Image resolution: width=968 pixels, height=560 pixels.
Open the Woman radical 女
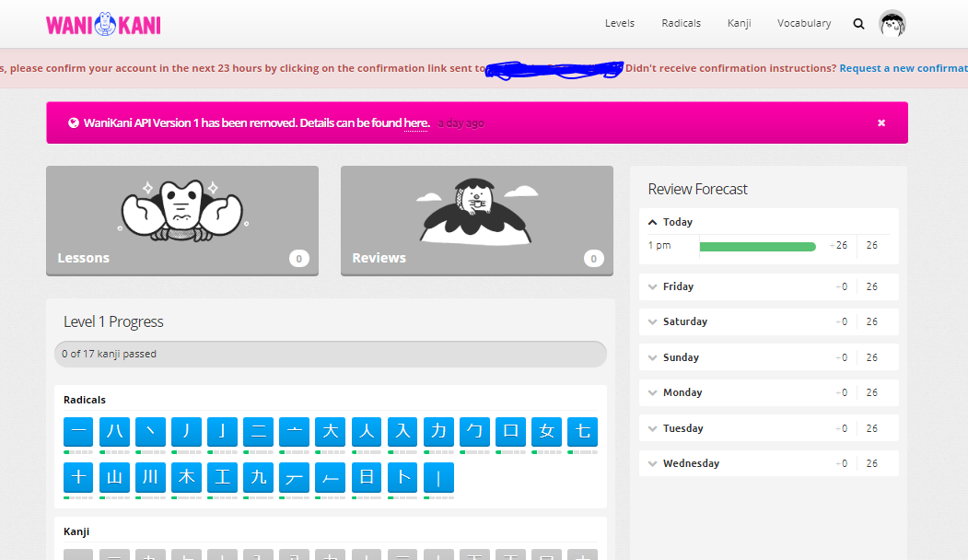tap(546, 432)
